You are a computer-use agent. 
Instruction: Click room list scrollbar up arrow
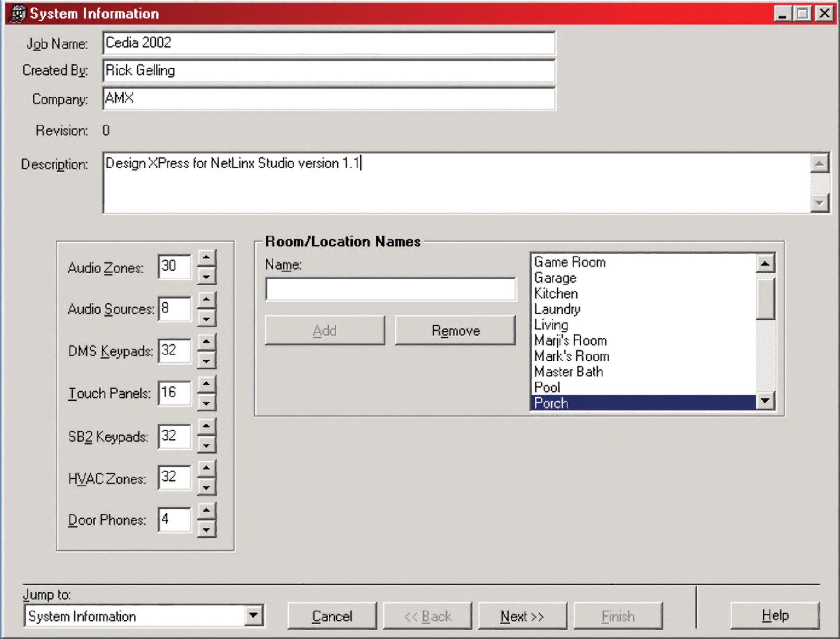pos(765,264)
